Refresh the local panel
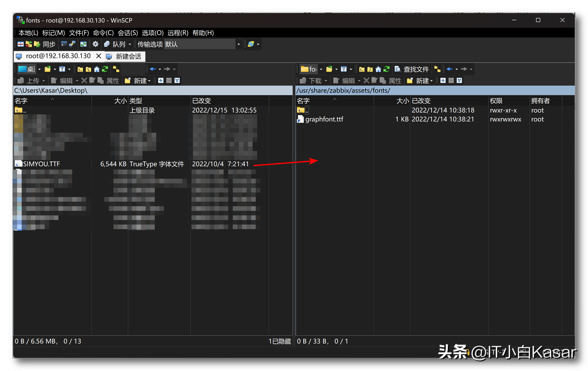The height and width of the screenshot is (371, 588). (x=105, y=69)
